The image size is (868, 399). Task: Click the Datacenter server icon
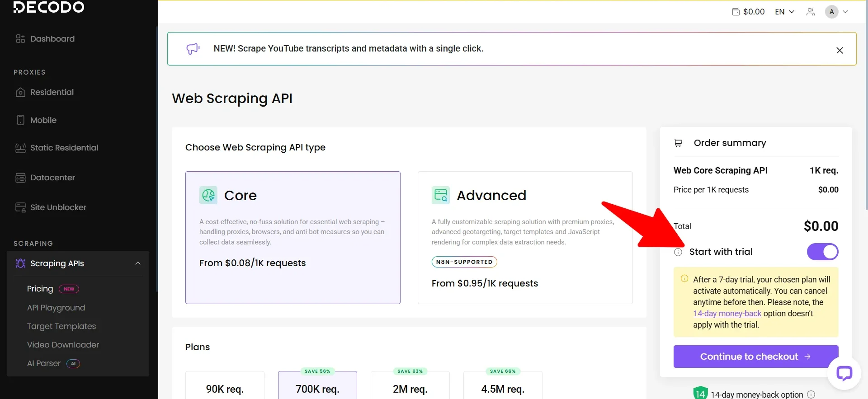point(20,178)
